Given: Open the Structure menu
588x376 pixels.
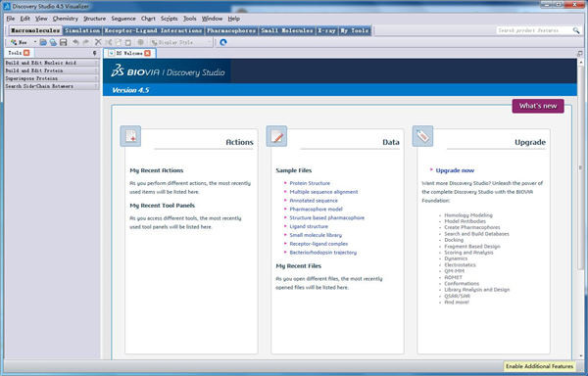Looking at the screenshot, I should point(94,19).
